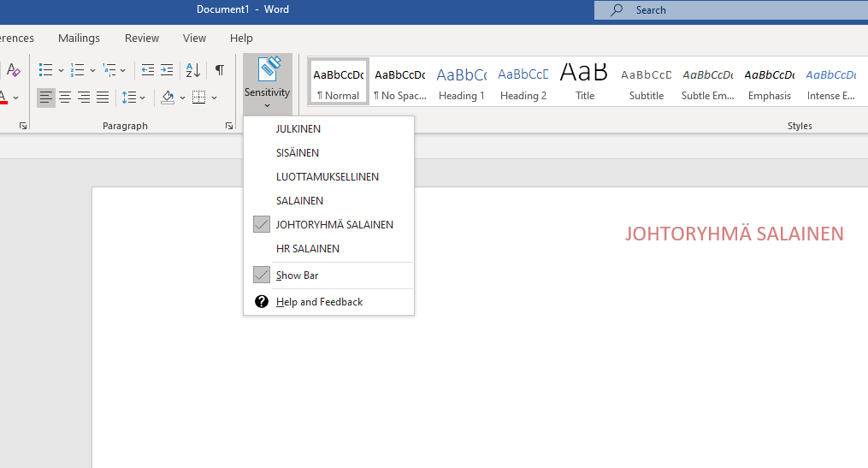The height and width of the screenshot is (468, 868).
Task: Open the Font Color dropdown arrow
Action: pyautogui.click(x=15, y=98)
